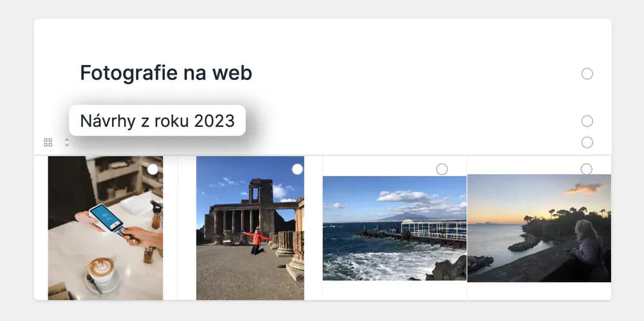The image size is (644, 321).
Task: Click the Návrhy z roku 2023 text field
Action: 157,121
